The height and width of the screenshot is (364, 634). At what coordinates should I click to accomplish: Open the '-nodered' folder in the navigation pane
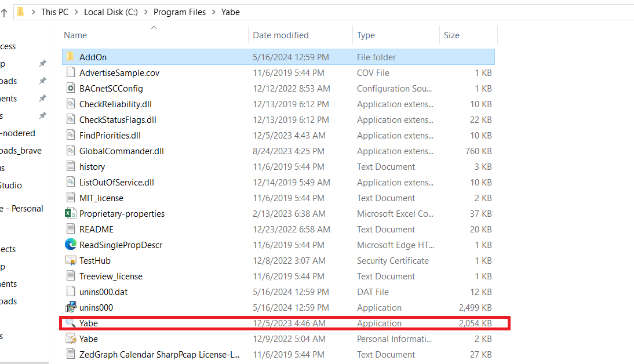[18, 133]
